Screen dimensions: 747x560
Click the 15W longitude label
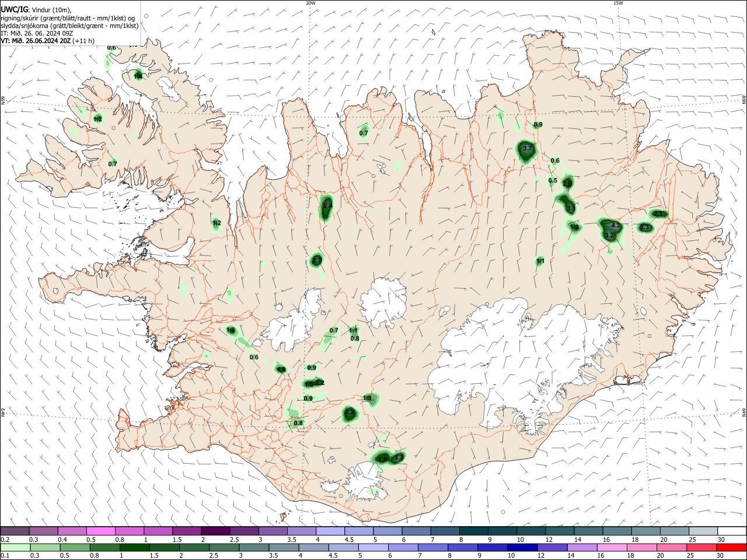[x=617, y=3]
